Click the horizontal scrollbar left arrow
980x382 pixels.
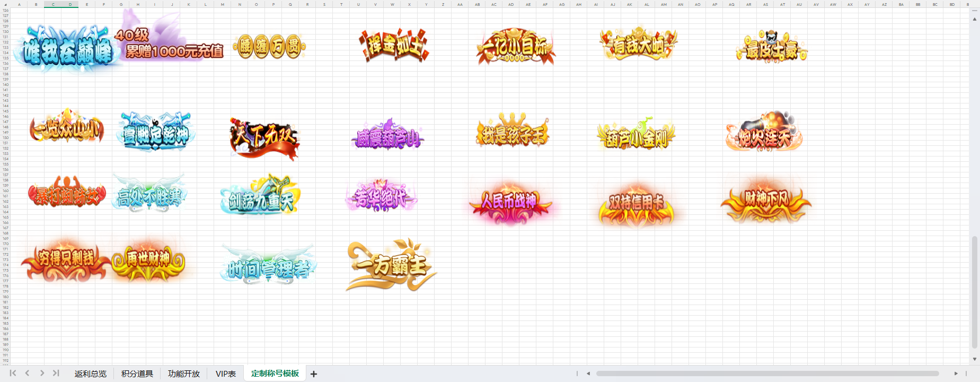pyautogui.click(x=588, y=374)
